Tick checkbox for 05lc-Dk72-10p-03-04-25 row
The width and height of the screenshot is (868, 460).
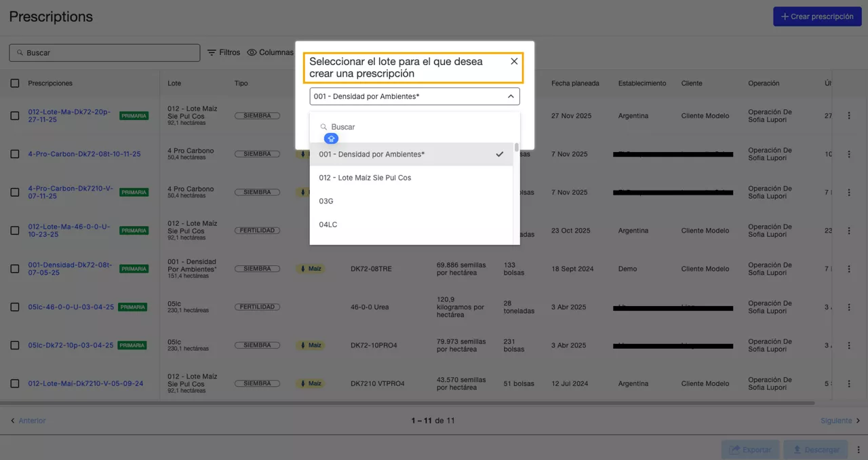pyautogui.click(x=15, y=345)
